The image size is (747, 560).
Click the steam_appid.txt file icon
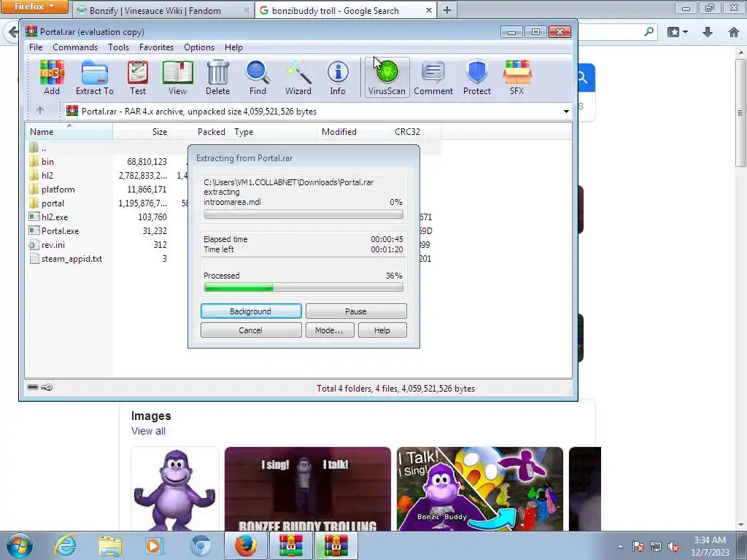[34, 259]
